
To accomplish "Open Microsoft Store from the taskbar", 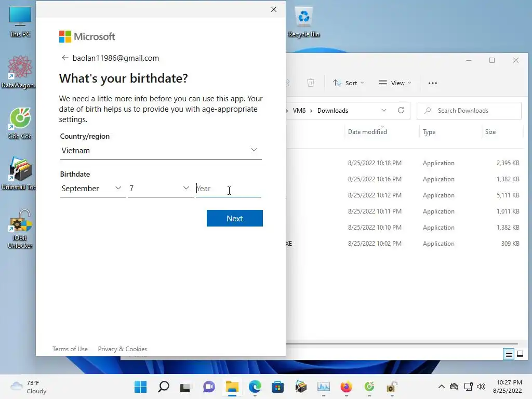I will (277, 387).
